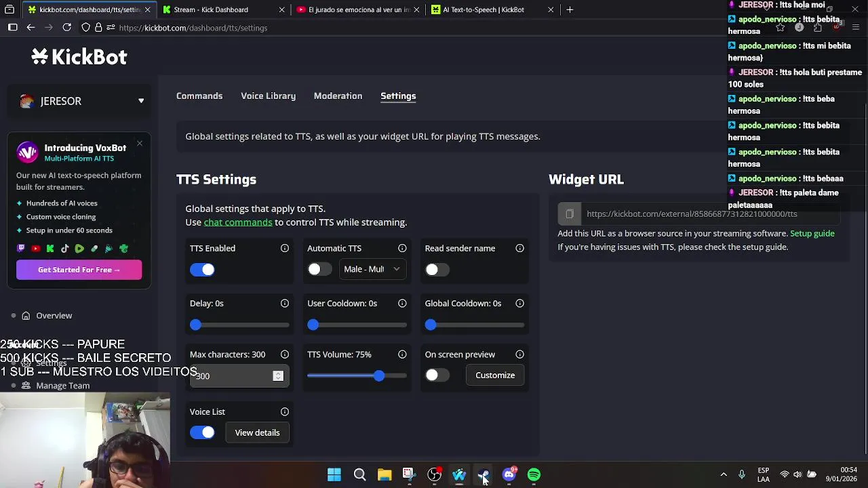Reload the page in the browser
This screenshot has width=868, height=488.
pyautogui.click(x=67, y=28)
